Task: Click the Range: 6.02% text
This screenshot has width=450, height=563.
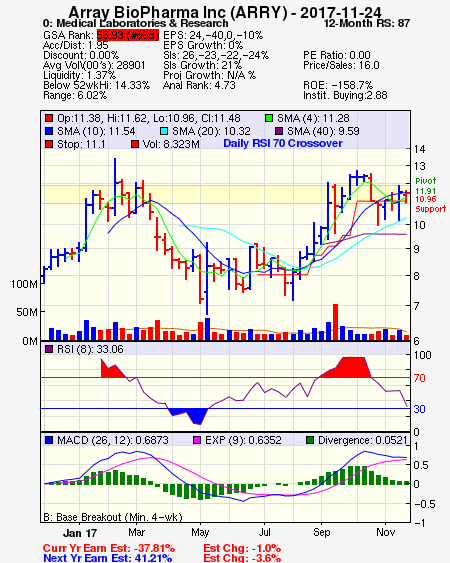Action: coord(75,96)
